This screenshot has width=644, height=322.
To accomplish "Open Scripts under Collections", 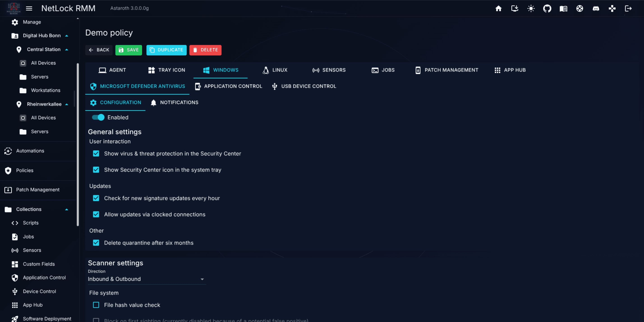I will click(x=30, y=223).
